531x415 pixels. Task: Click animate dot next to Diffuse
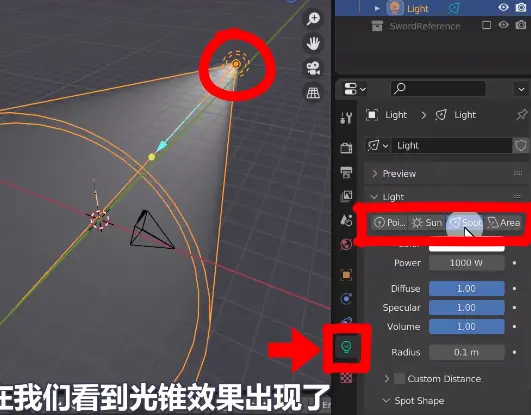point(514,288)
